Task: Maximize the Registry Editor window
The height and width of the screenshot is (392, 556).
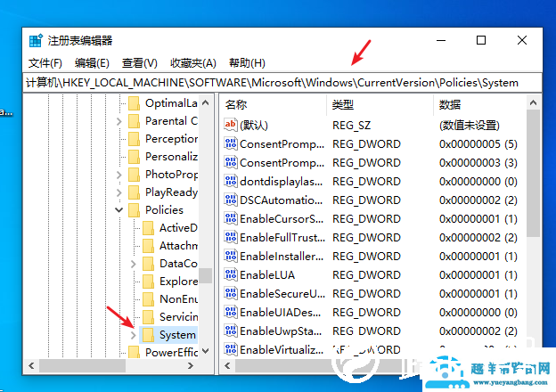Action: pos(481,40)
